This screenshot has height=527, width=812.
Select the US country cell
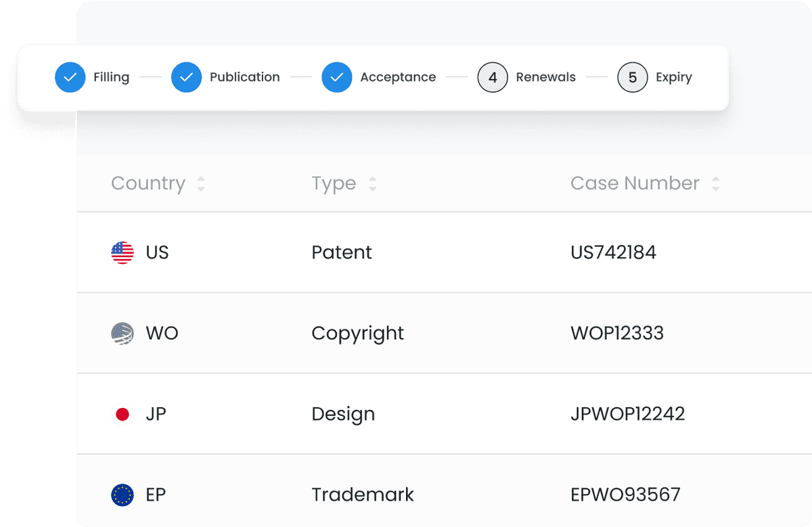click(x=157, y=252)
